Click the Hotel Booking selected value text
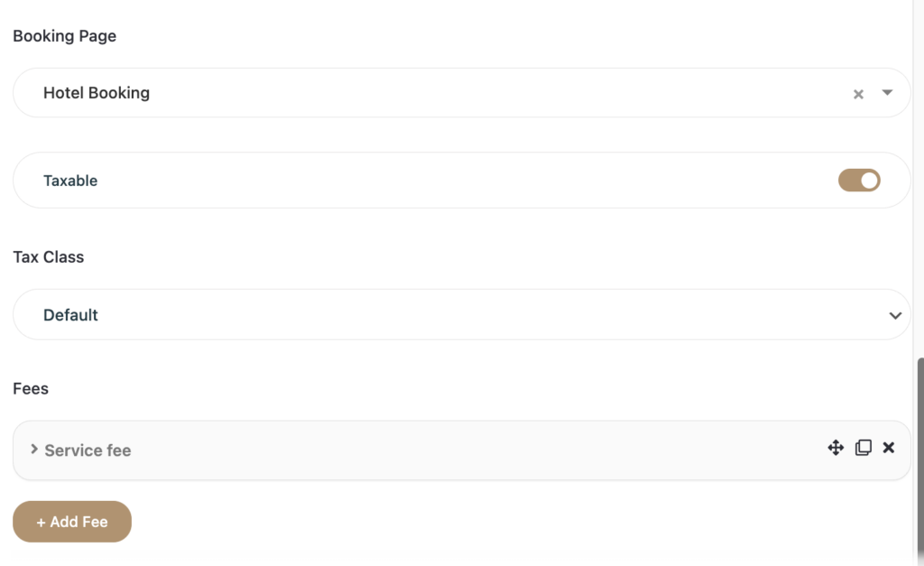Viewport: 924px width, 566px height. pyautogui.click(x=97, y=93)
